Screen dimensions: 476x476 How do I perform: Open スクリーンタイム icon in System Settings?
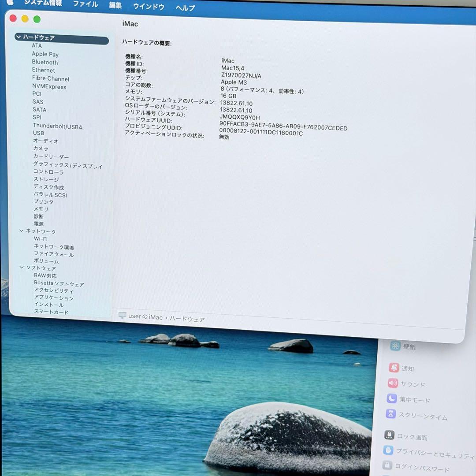pyautogui.click(x=390, y=413)
